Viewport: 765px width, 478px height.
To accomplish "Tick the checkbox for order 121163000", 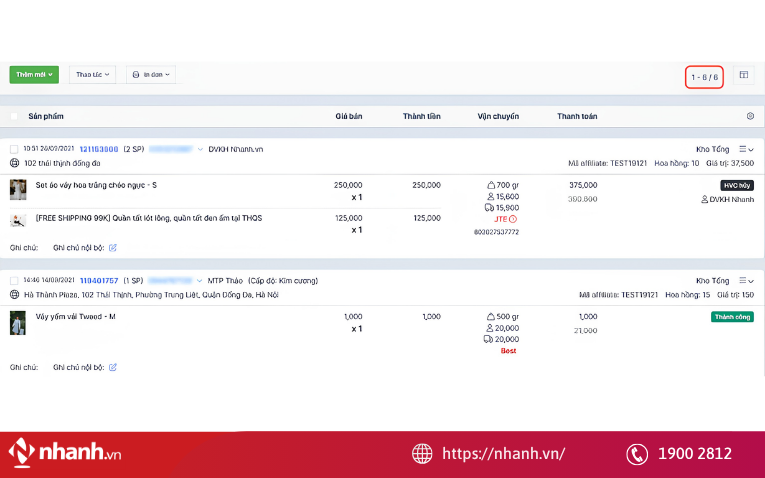I will [x=14, y=149].
